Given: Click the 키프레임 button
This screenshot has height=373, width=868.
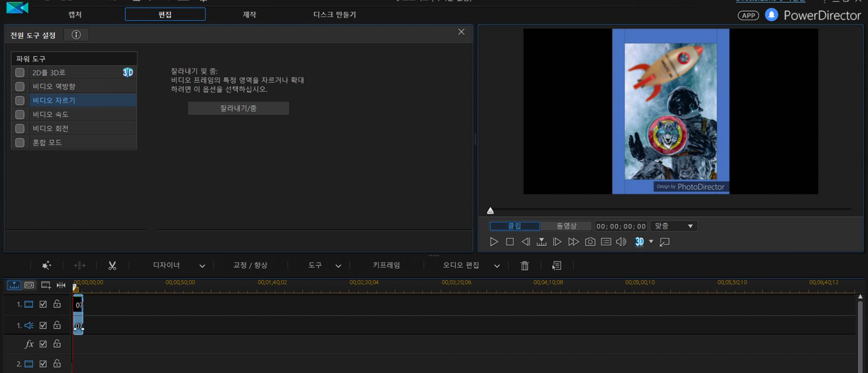Looking at the screenshot, I should [x=386, y=265].
